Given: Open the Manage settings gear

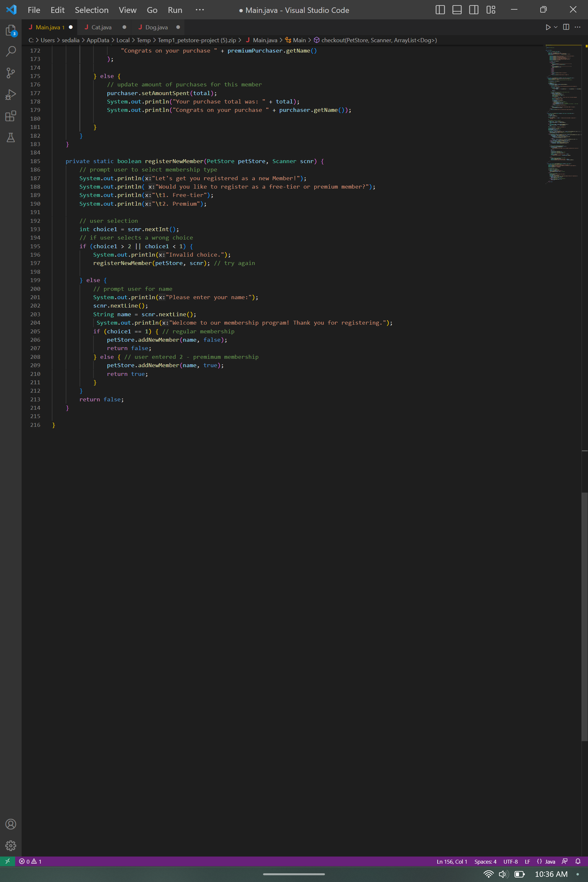Looking at the screenshot, I should pos(11,846).
